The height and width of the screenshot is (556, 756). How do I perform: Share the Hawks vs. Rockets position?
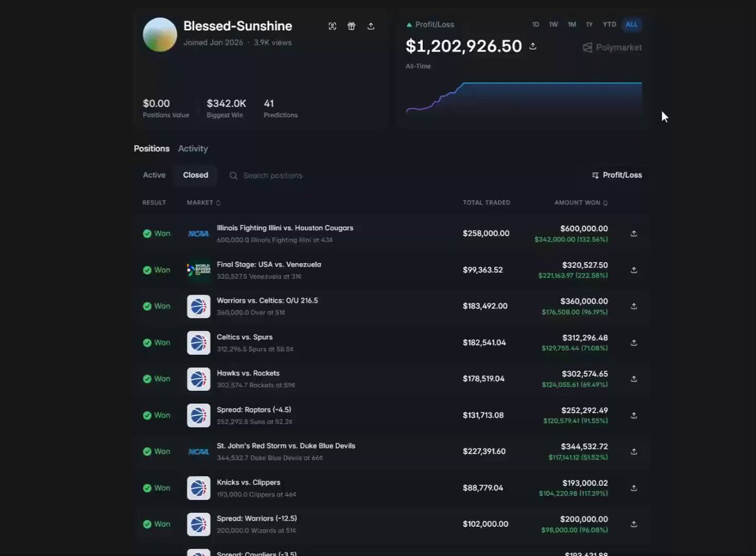(634, 379)
